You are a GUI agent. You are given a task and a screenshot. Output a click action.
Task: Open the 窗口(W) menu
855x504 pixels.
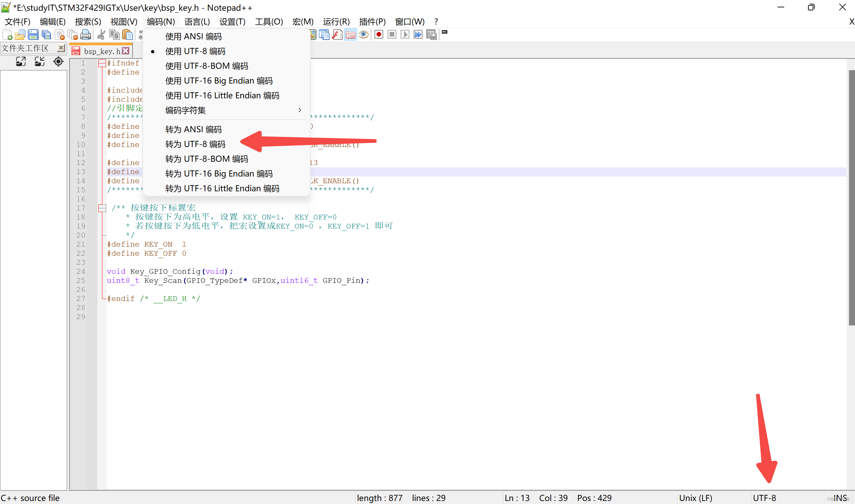point(409,22)
